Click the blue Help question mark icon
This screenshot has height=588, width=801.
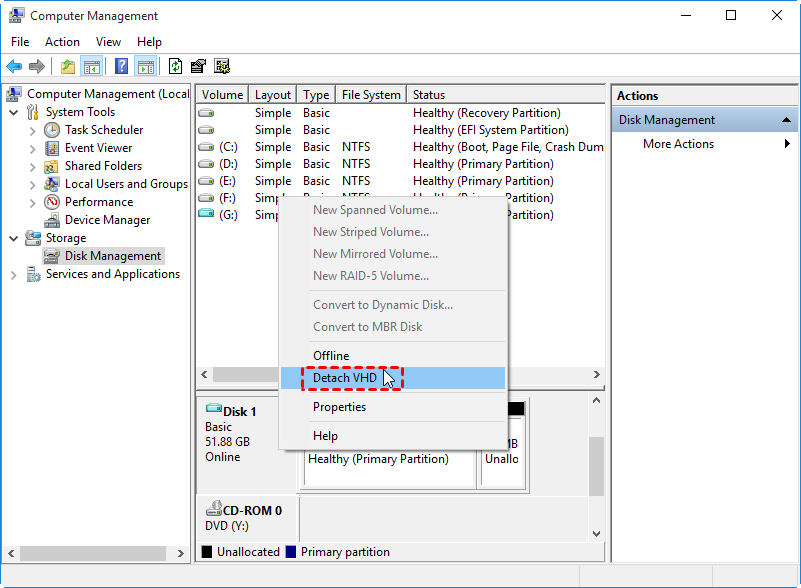point(121,67)
